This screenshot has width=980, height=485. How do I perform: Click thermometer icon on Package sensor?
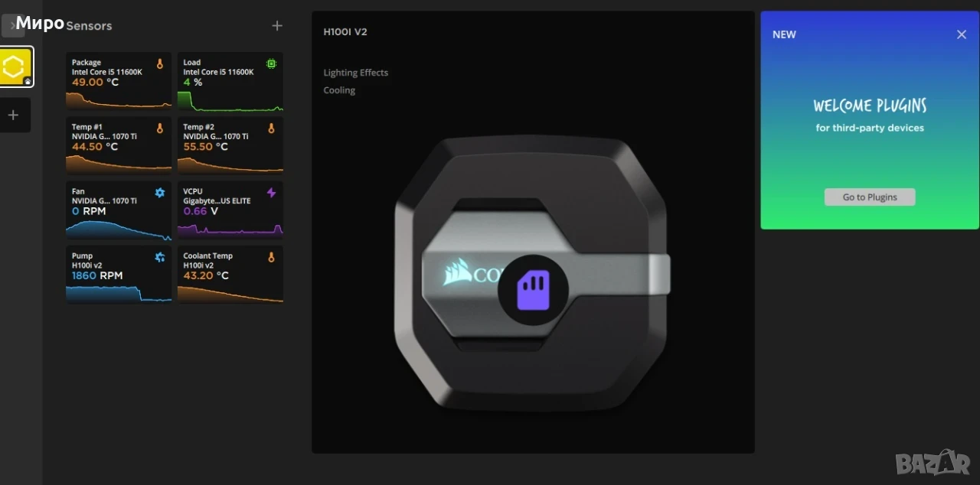click(160, 64)
